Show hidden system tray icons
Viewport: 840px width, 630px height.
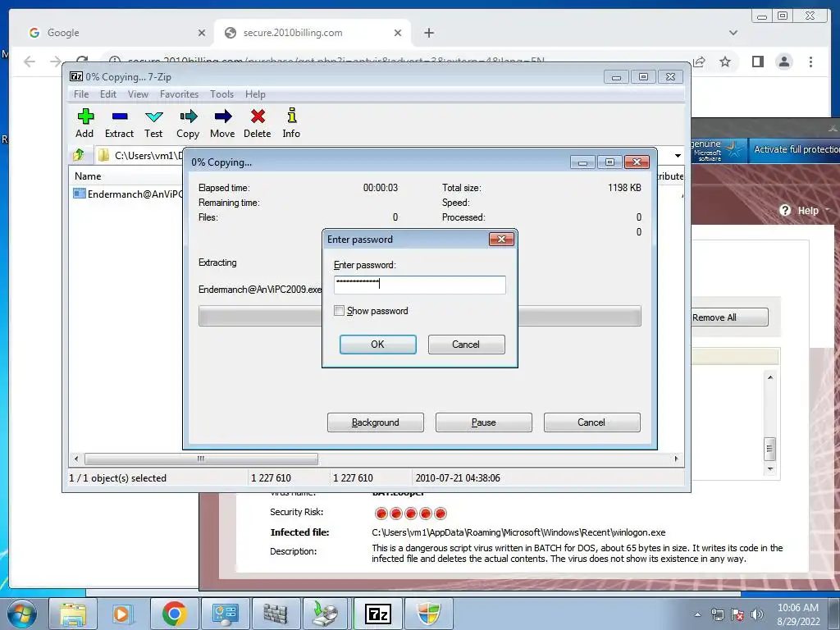click(697, 614)
